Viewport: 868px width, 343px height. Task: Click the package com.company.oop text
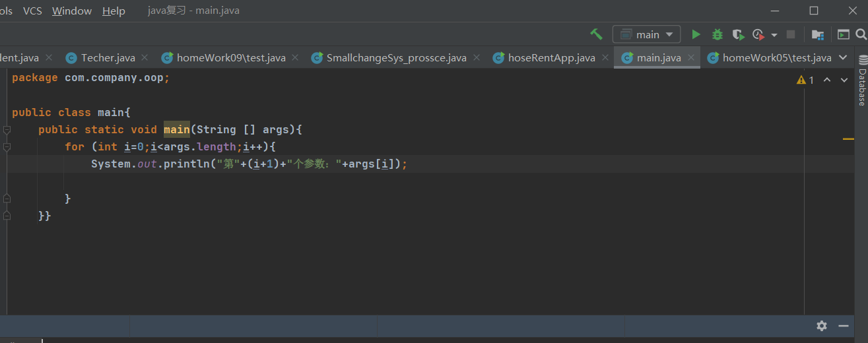tap(91, 78)
